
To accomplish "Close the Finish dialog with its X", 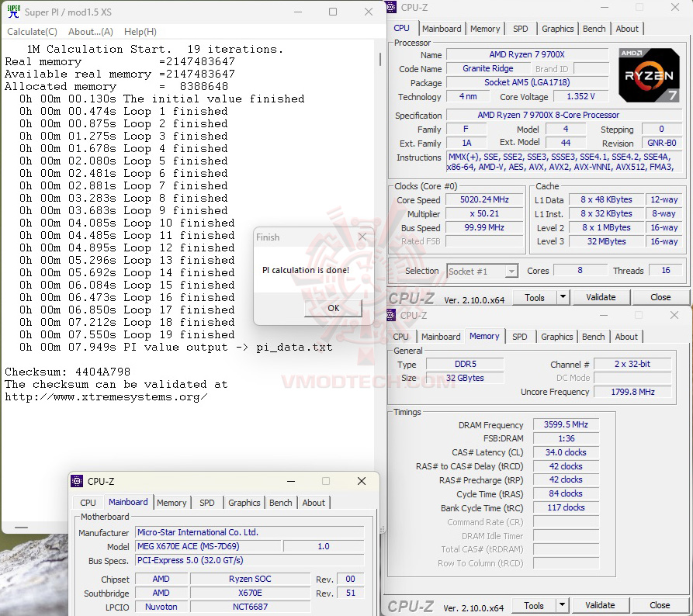I will click(x=362, y=237).
